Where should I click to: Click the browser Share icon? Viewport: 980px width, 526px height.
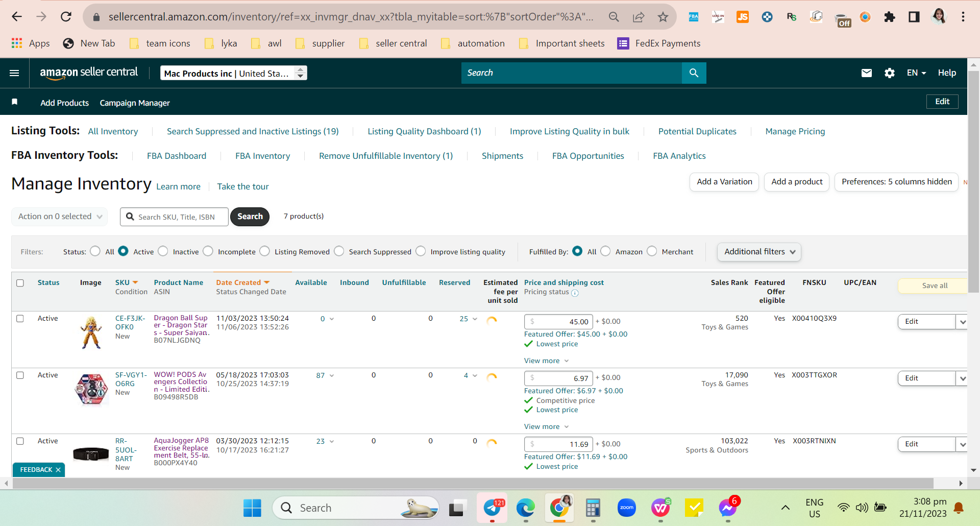639,17
